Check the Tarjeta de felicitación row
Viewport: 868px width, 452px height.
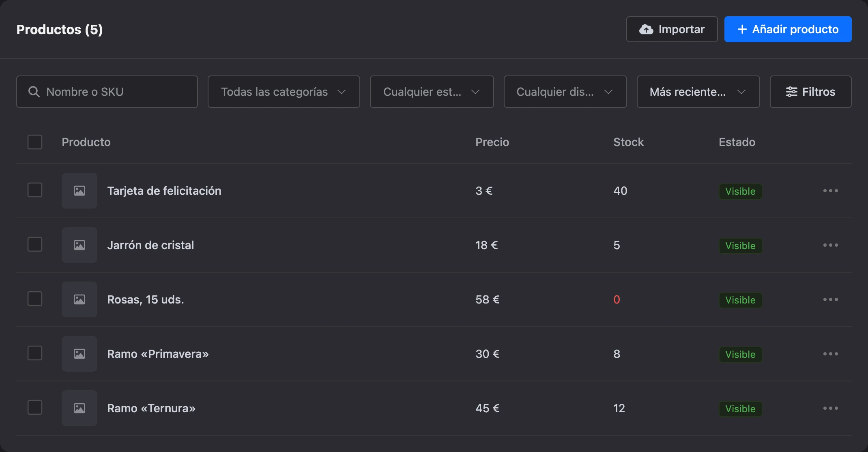click(35, 190)
